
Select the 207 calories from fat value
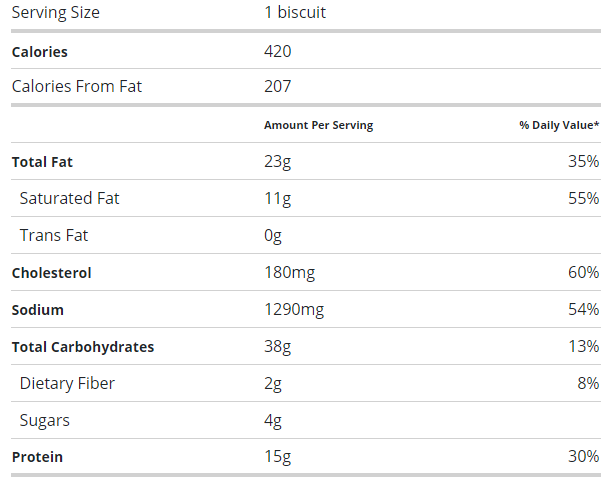[x=277, y=86]
